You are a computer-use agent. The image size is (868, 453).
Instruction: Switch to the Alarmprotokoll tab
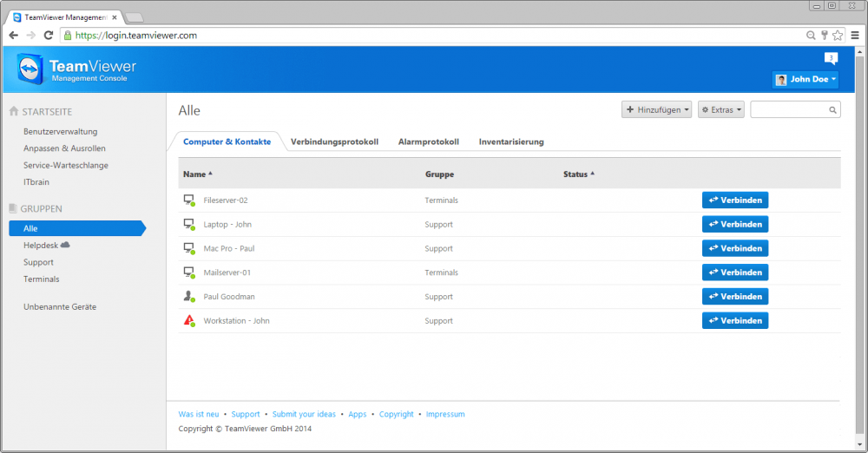(429, 141)
